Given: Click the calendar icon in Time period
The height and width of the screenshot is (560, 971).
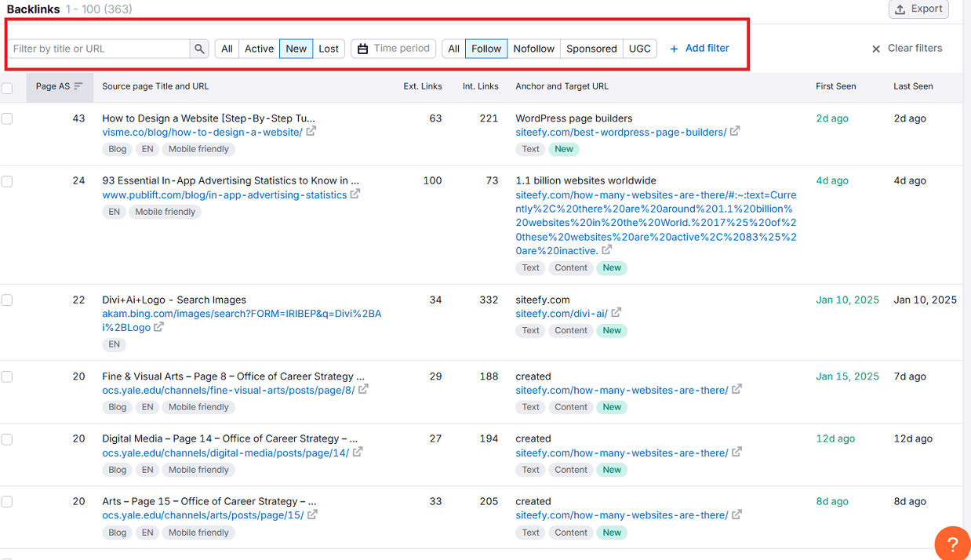Looking at the screenshot, I should (363, 48).
